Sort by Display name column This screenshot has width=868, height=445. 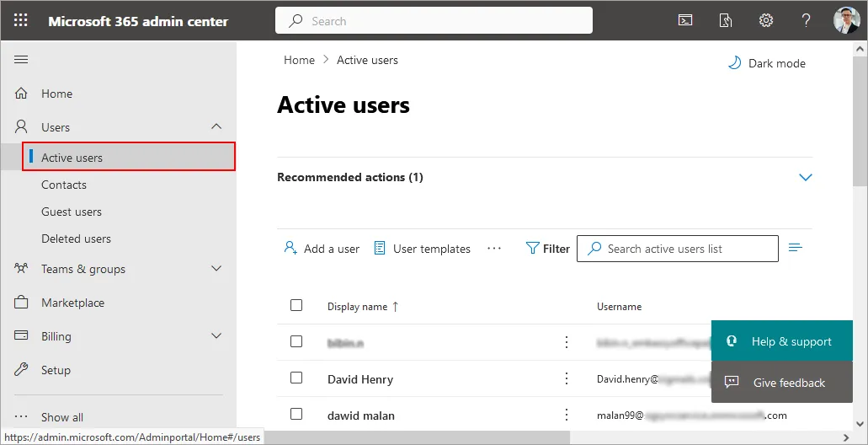363,307
